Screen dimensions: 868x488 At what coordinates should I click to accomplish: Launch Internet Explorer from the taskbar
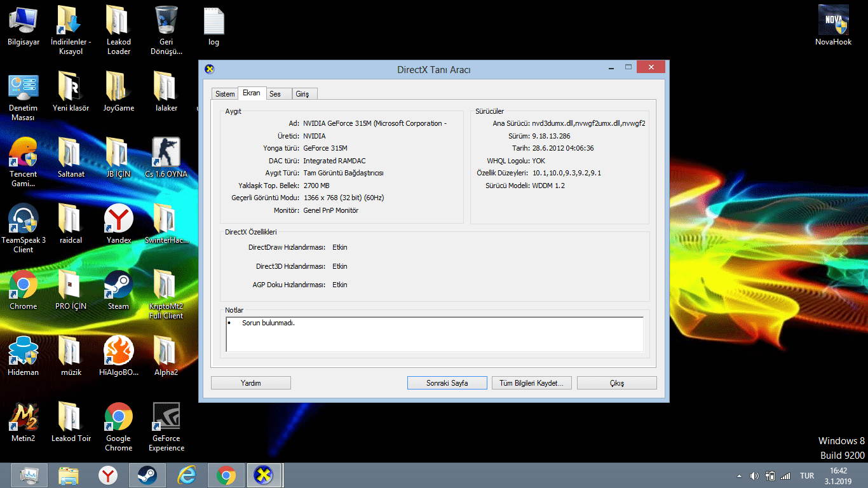coord(187,475)
